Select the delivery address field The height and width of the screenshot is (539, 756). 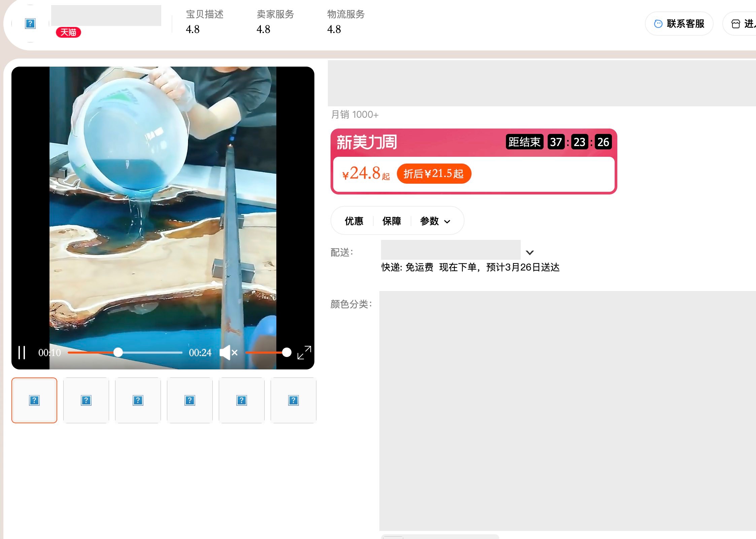[450, 250]
